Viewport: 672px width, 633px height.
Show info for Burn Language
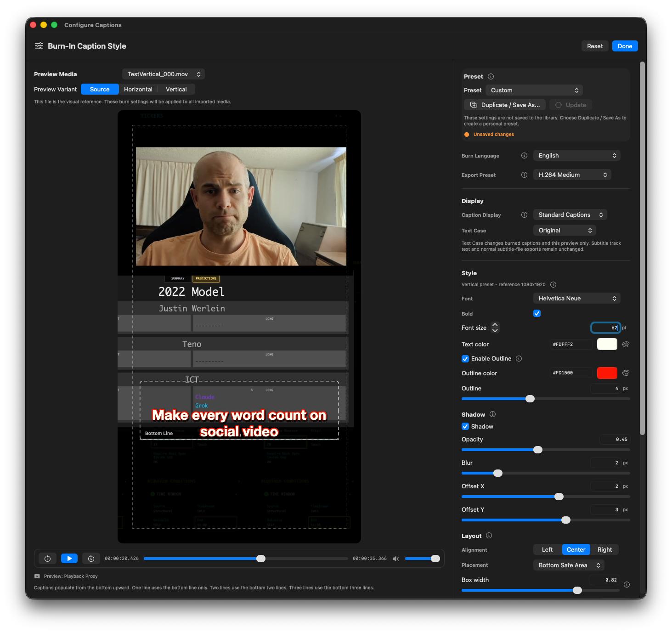coord(524,156)
